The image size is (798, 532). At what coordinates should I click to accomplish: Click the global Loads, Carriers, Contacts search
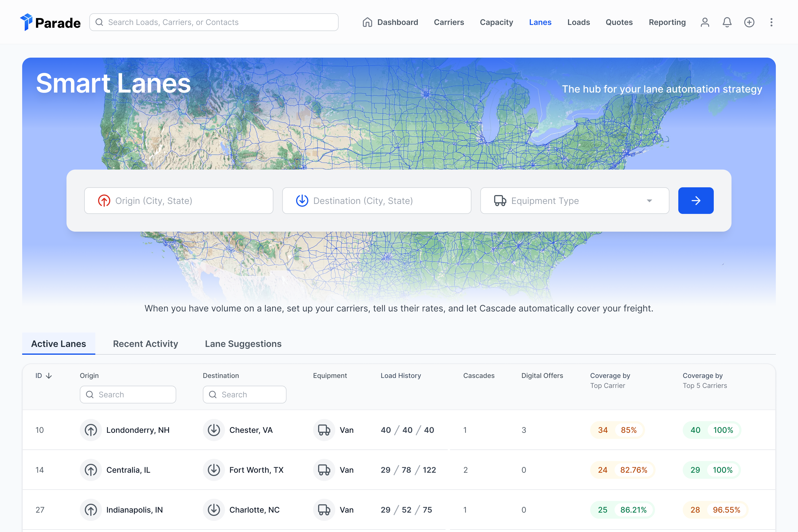(214, 22)
